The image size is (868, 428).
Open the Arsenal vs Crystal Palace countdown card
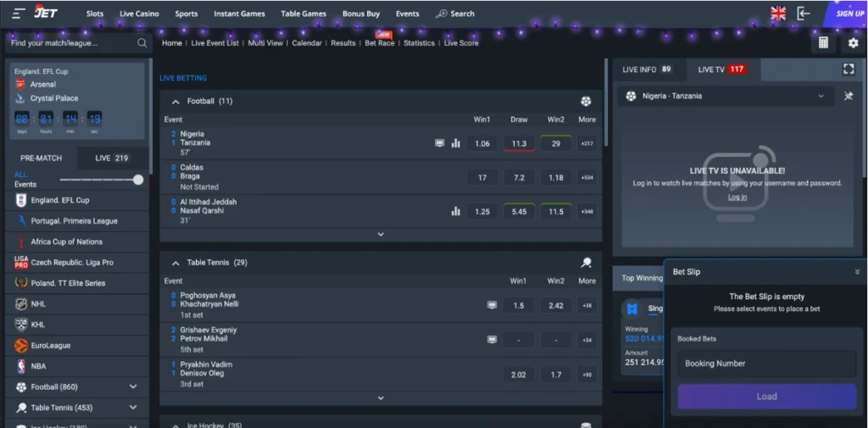pyautogui.click(x=77, y=101)
